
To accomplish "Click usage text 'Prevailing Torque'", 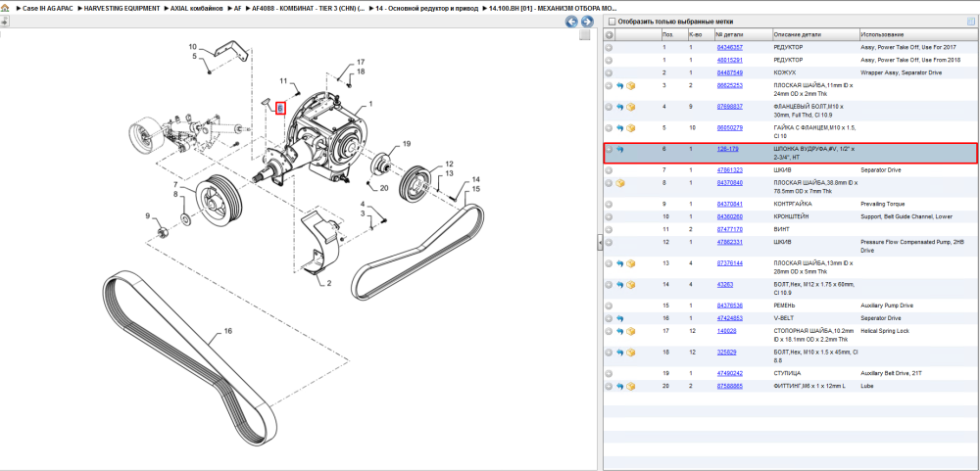I will pos(882,205).
